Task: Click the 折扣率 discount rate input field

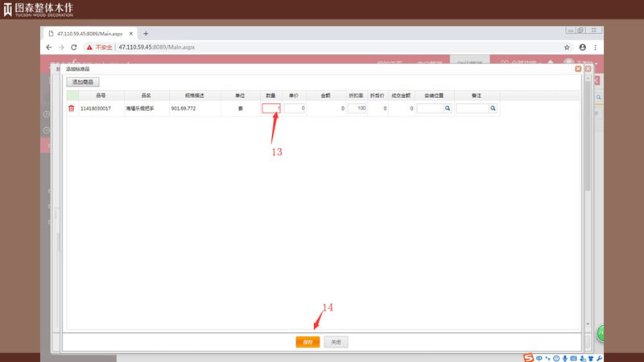Action: point(357,108)
